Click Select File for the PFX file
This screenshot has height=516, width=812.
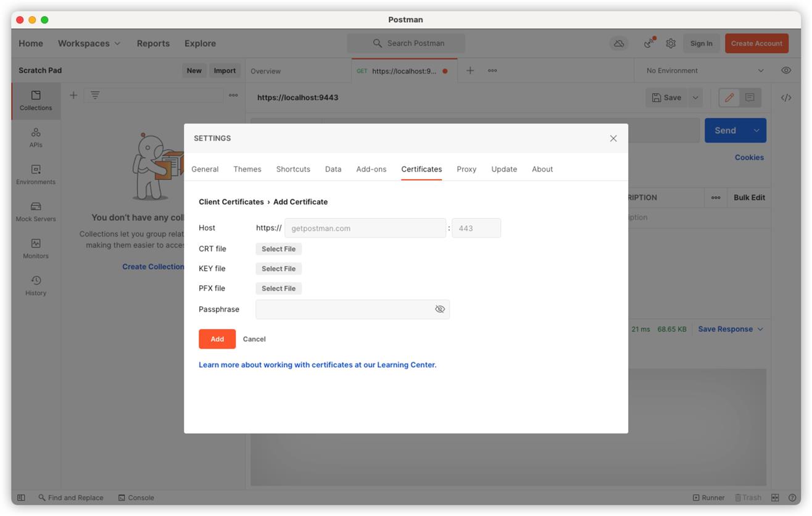point(278,288)
